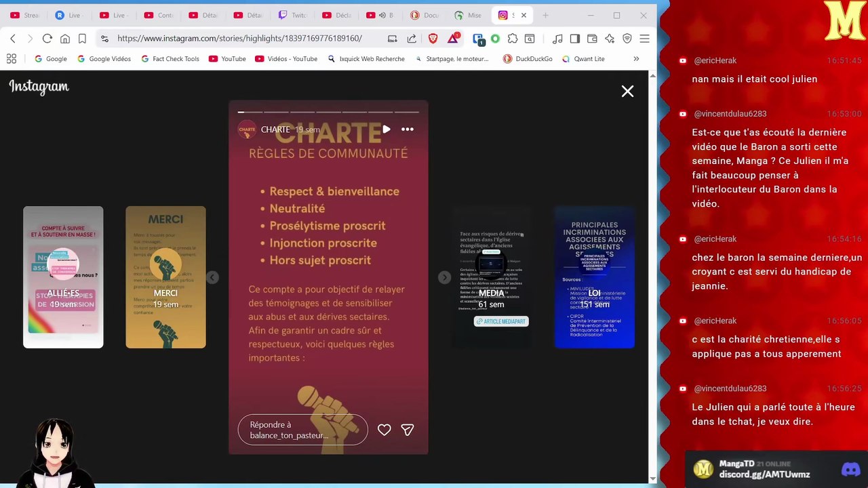Click the page vertical scrollbar
Image resolution: width=868 pixels, height=488 pixels.
coord(653,277)
